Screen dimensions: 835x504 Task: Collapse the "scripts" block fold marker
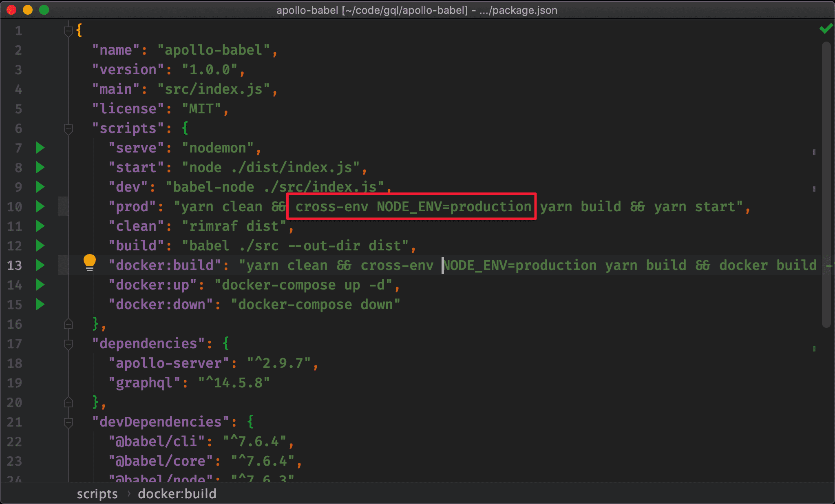[x=68, y=129]
